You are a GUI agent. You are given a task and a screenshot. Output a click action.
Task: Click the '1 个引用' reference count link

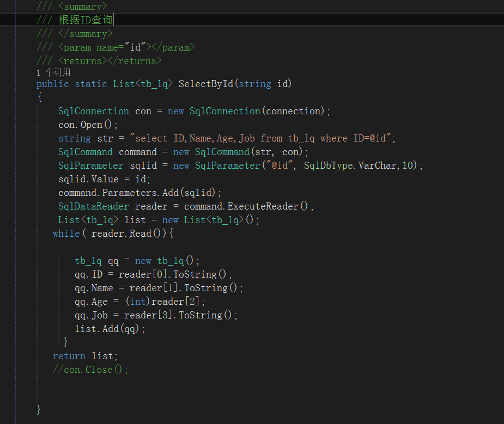pyautogui.click(x=53, y=72)
